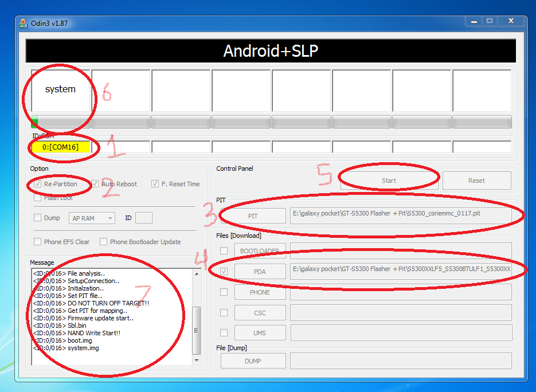The height and width of the screenshot is (392, 536).
Task: Click the CSC file button
Action: [260, 313]
